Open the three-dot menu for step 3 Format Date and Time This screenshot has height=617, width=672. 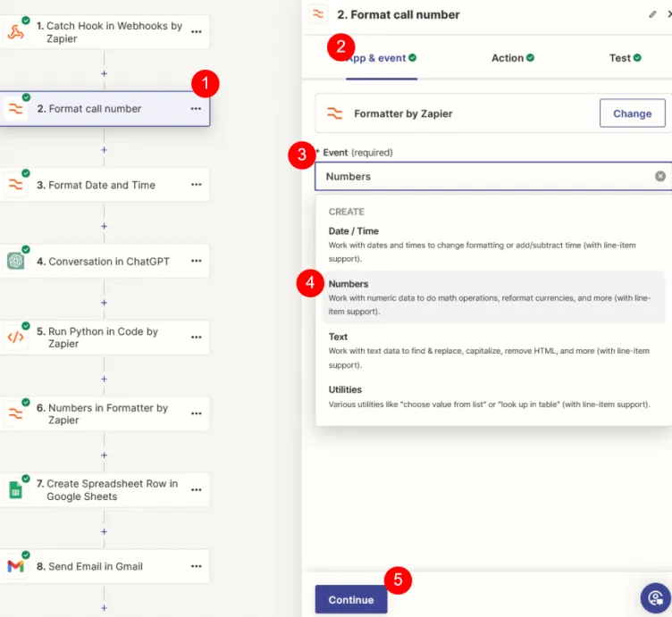click(x=197, y=185)
